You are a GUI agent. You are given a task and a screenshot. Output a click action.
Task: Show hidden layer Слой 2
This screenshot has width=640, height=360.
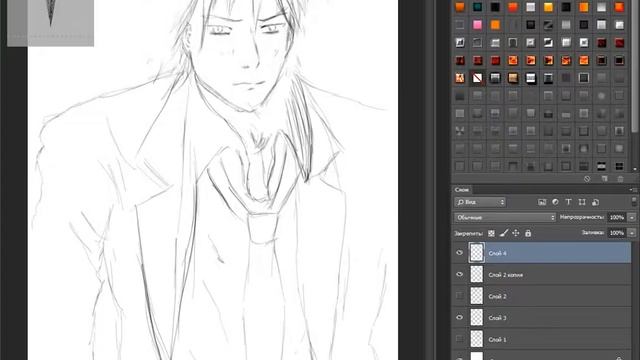(x=460, y=296)
